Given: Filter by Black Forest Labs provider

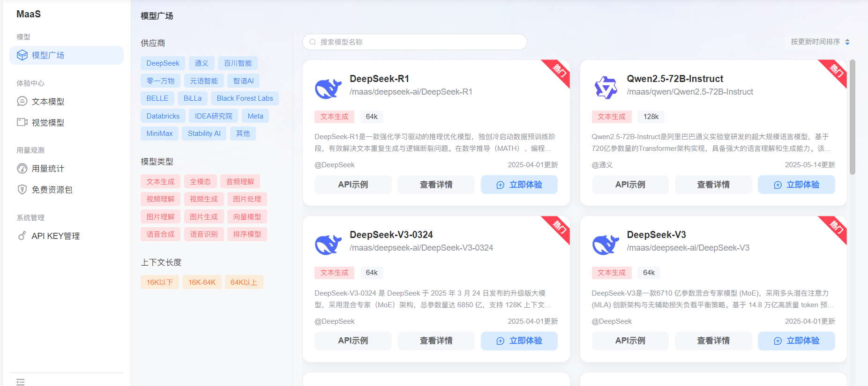Looking at the screenshot, I should point(245,98).
